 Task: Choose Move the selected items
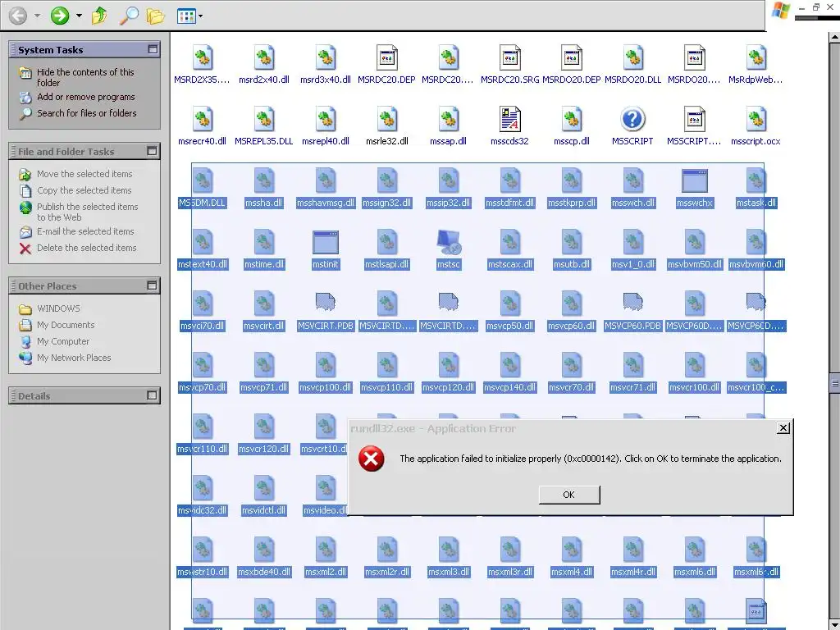(84, 174)
